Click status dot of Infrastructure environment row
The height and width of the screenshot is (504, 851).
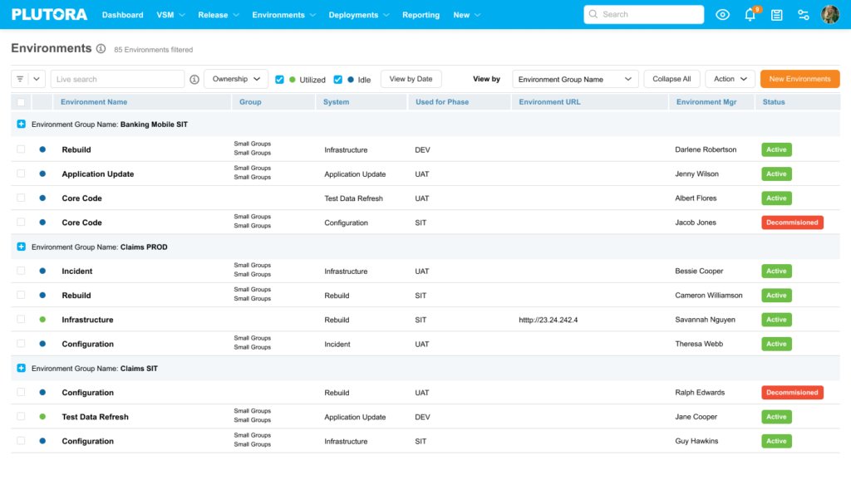click(x=42, y=320)
